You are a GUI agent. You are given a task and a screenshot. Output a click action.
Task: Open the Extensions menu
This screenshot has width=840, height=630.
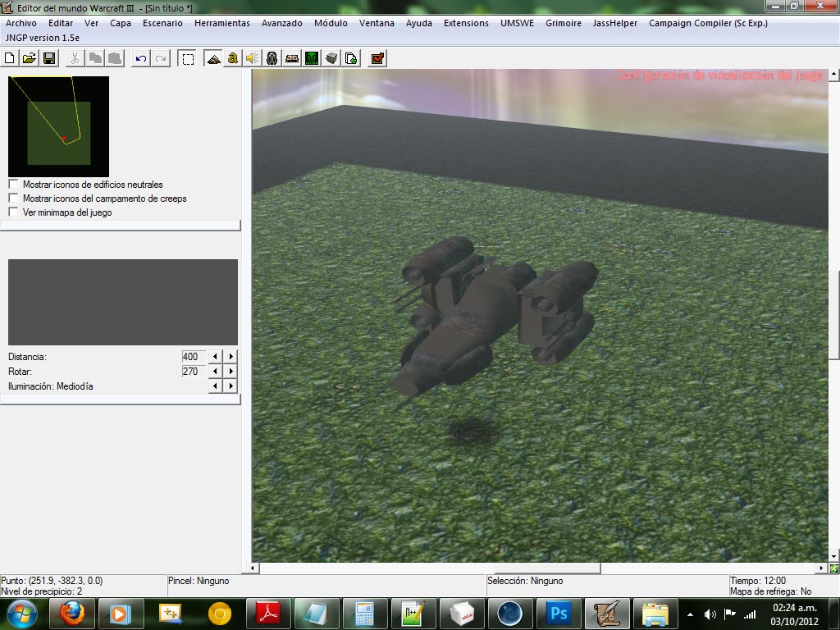(466, 23)
